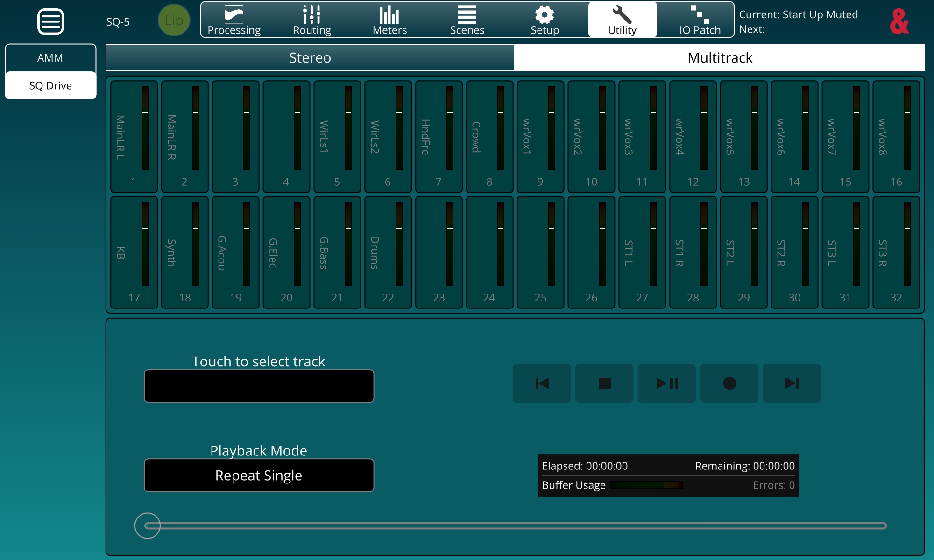
Task: Open the hamburger menu icon
Action: [50, 21]
